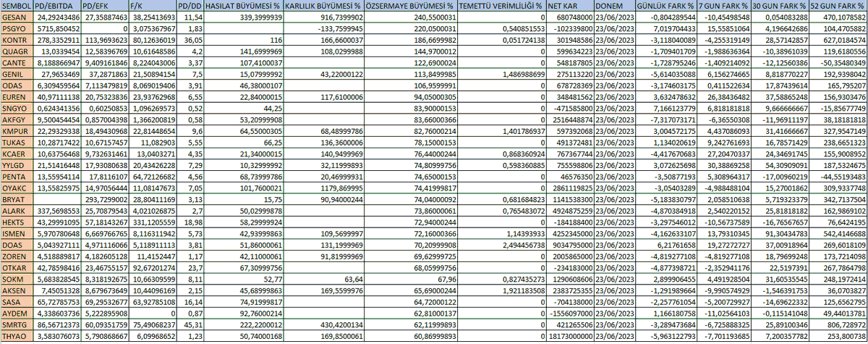Select the SEMBOL column header
Screen dimensions: 868x344
pyautogui.click(x=17, y=5)
